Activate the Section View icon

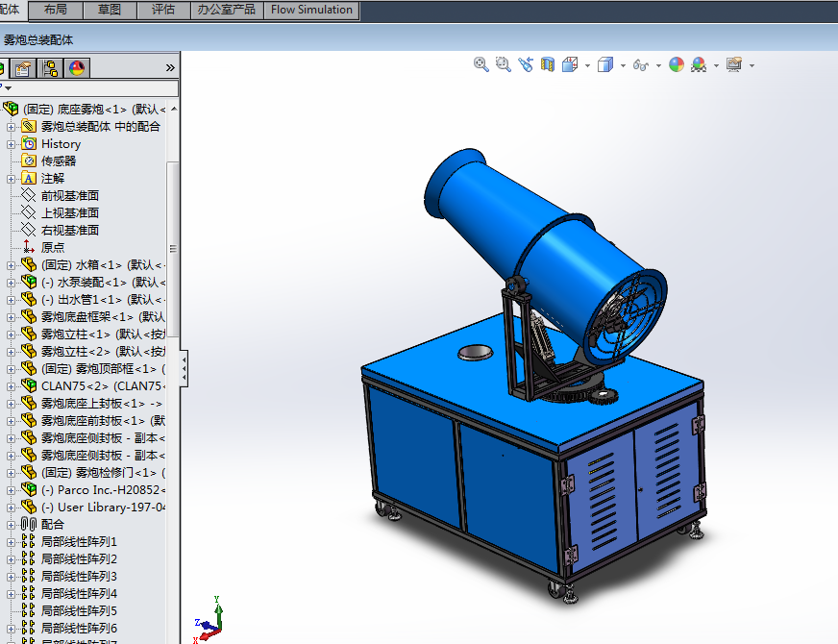[547, 64]
